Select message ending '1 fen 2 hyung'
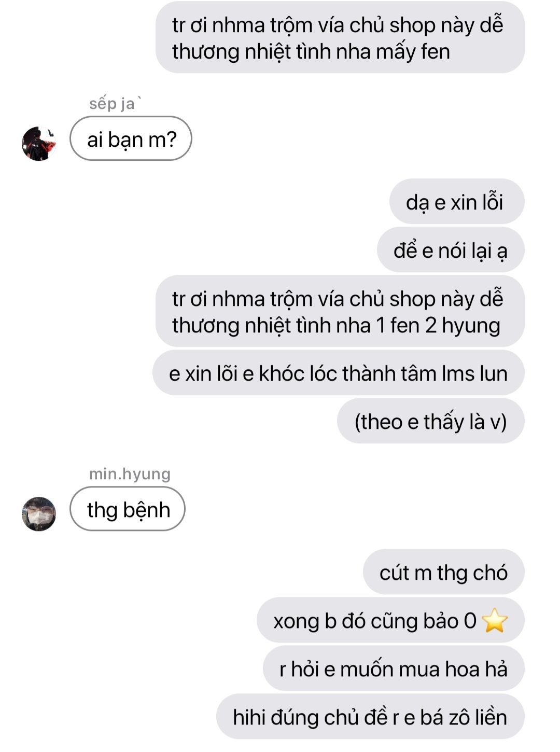The image size is (560, 752). click(x=340, y=311)
